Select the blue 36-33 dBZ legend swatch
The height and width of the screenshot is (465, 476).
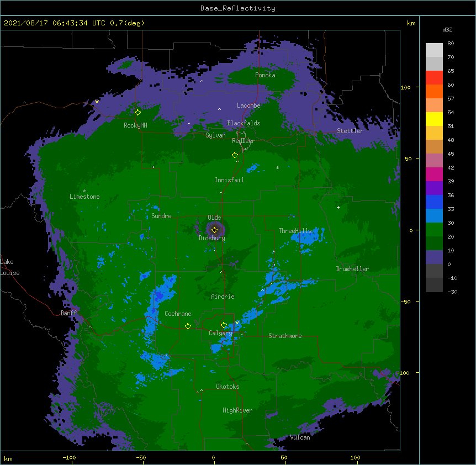(x=434, y=202)
